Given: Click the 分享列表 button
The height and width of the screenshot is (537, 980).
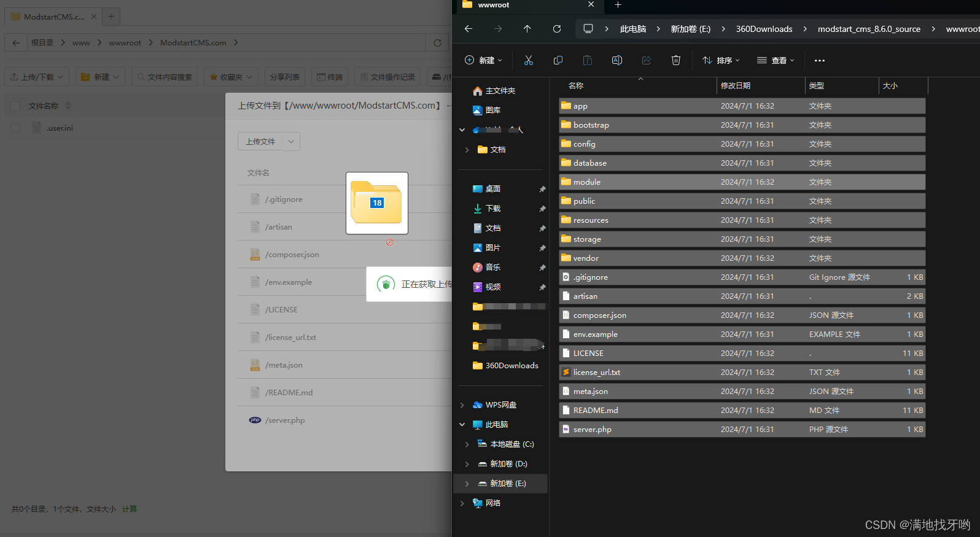Looking at the screenshot, I should (x=285, y=77).
